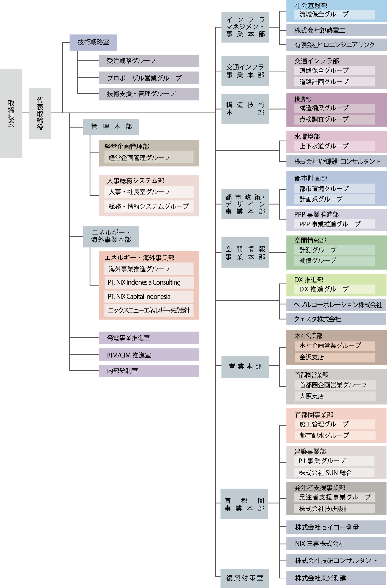Select the 代表取締役 box
Viewport: 387px width, 588px height.
coord(40,113)
